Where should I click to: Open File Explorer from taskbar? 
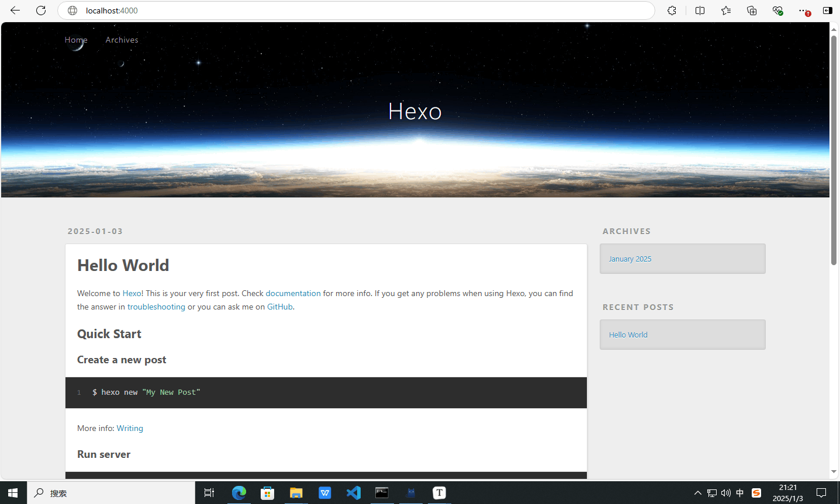[x=296, y=493]
